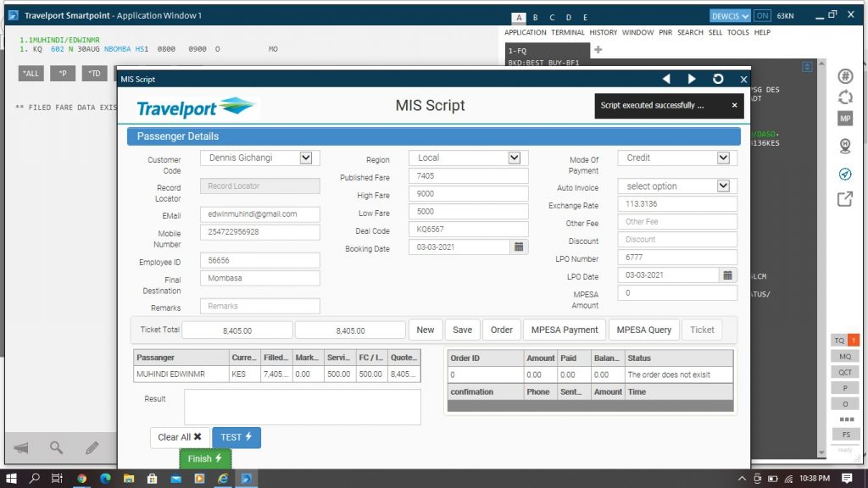Open the LPO Date calendar picker

727,275
